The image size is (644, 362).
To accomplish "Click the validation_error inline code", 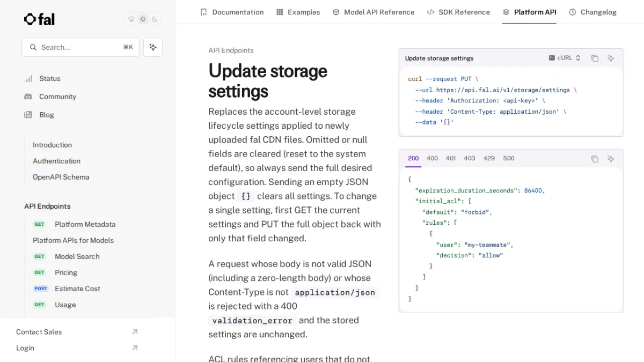I will click(252, 321).
